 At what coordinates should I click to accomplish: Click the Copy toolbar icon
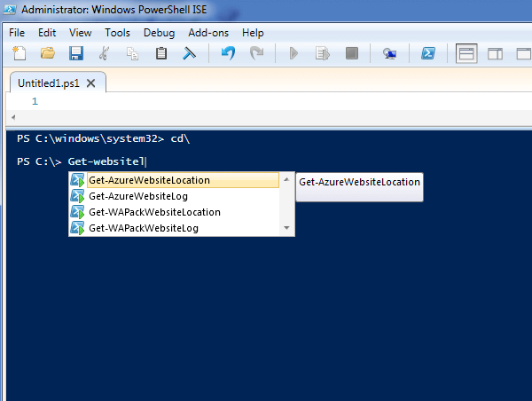(x=132, y=53)
